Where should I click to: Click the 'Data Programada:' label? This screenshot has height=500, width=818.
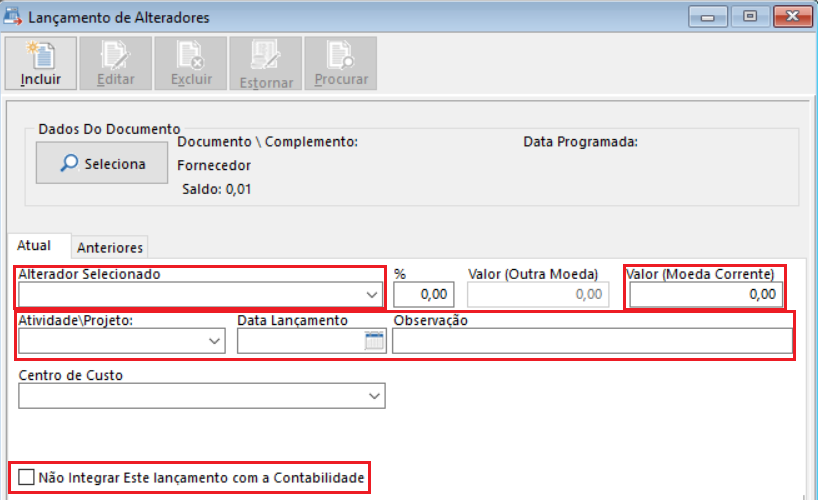[581, 142]
